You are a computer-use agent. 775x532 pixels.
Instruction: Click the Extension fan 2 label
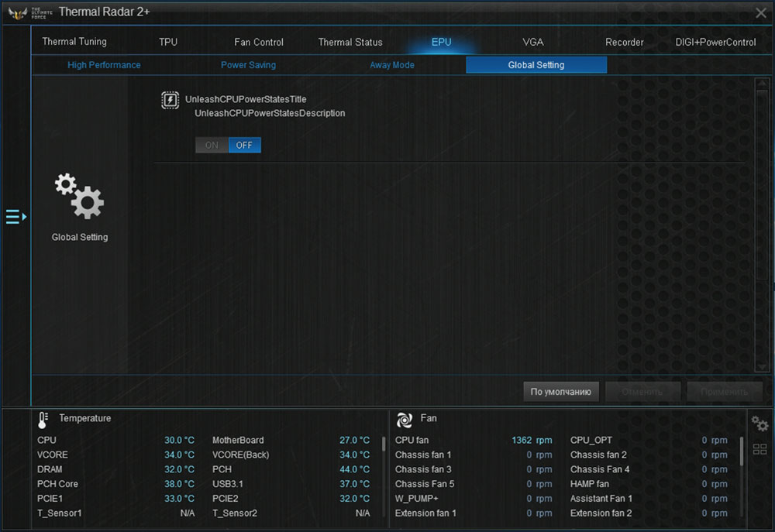click(601, 513)
